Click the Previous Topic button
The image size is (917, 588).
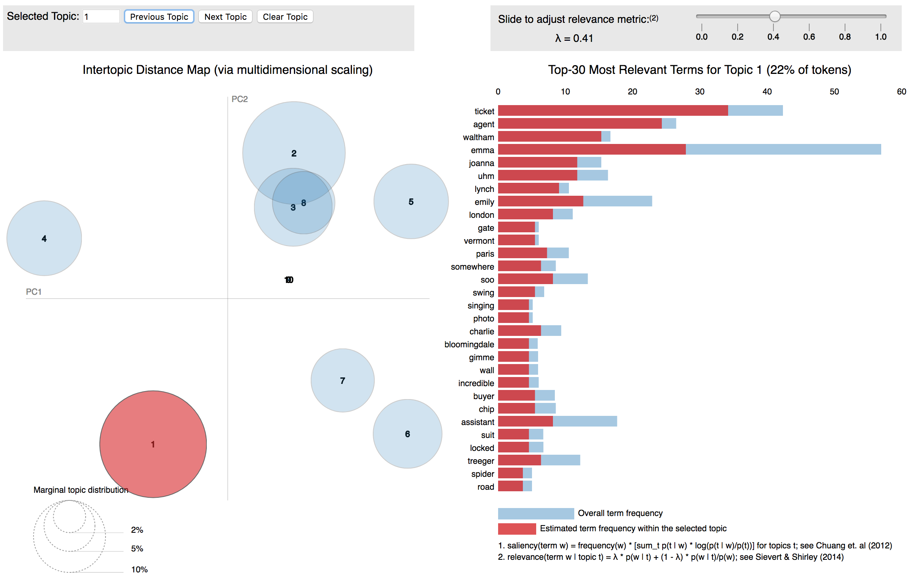coord(159,16)
